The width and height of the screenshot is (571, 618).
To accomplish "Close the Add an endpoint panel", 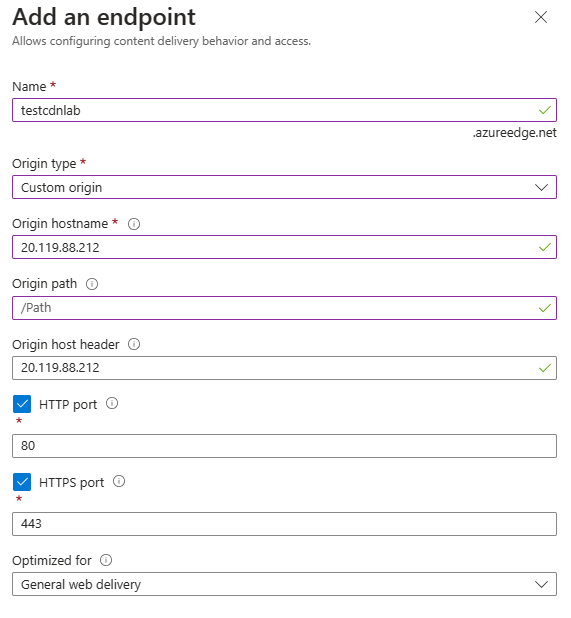I will point(541,17).
